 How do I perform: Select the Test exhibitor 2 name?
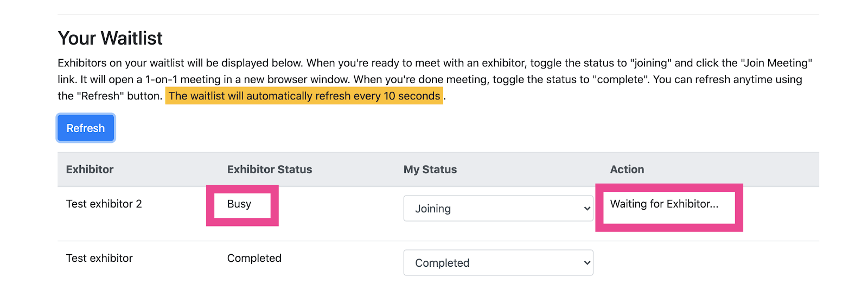coord(104,204)
